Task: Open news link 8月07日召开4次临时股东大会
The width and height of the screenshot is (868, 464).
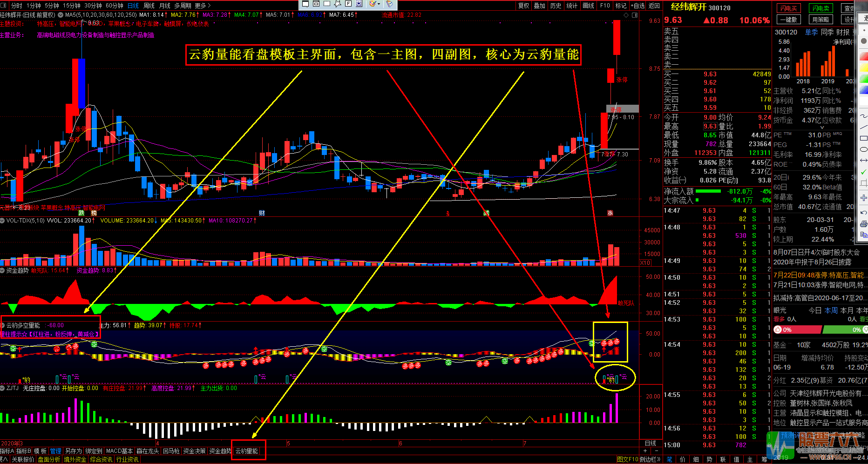Action: 817,252
